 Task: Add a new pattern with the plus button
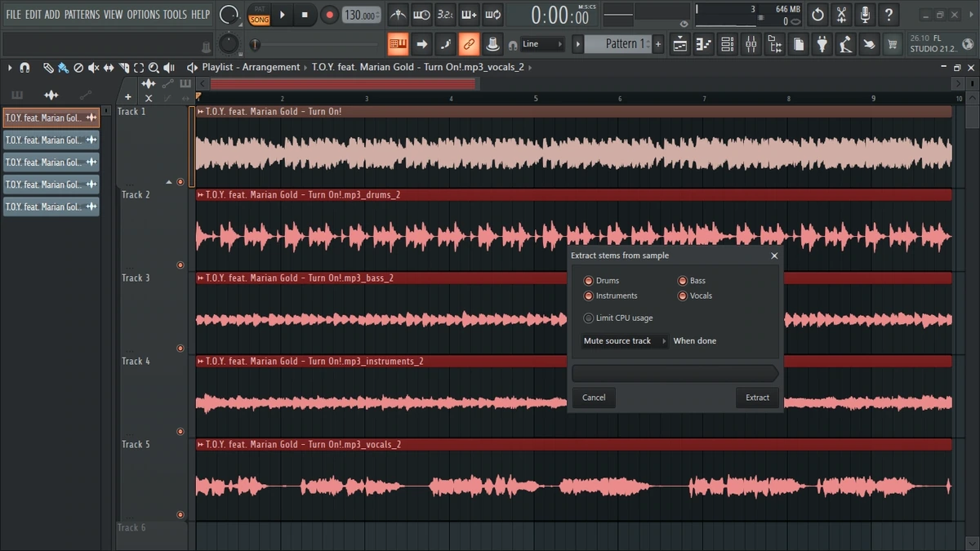[x=658, y=44]
